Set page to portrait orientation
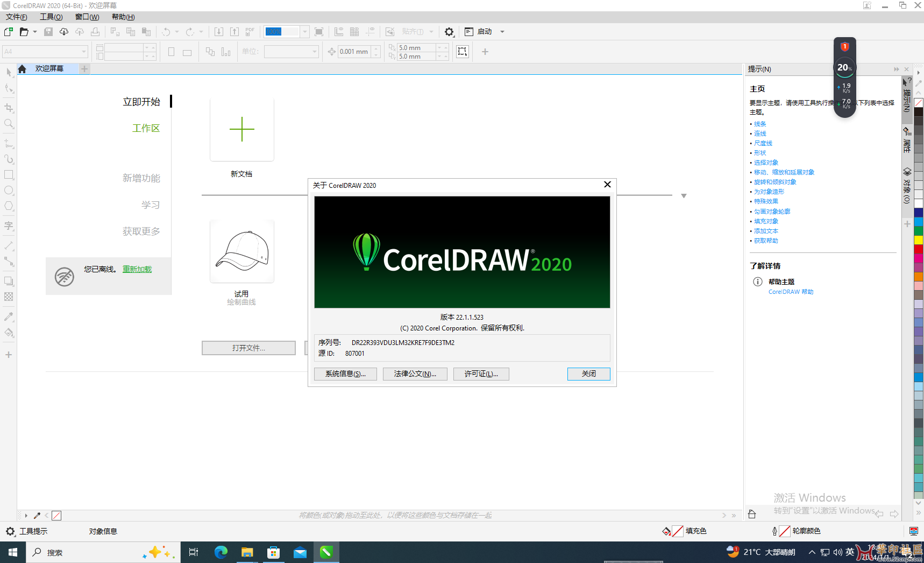 [171, 52]
